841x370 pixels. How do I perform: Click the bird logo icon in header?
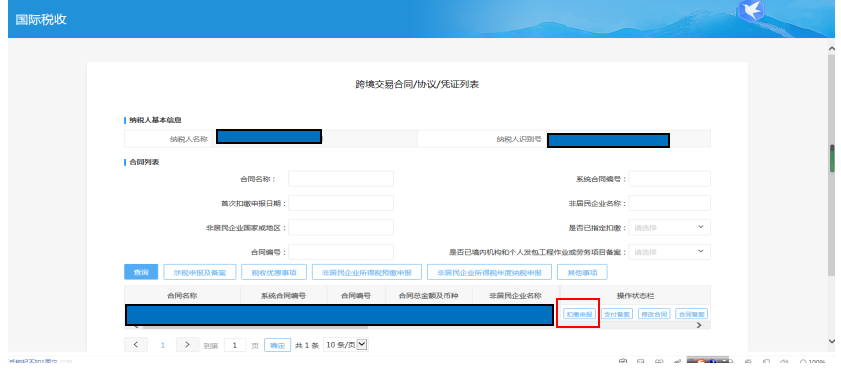[751, 11]
